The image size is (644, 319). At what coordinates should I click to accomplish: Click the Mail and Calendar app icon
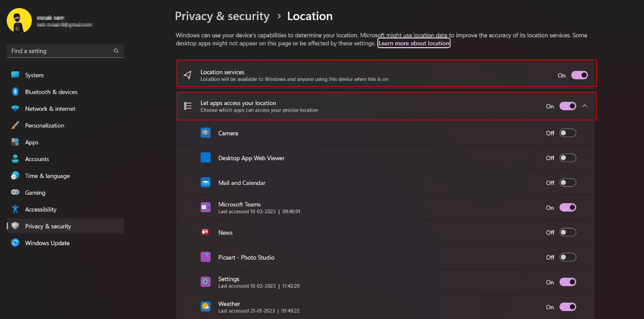[x=206, y=183]
